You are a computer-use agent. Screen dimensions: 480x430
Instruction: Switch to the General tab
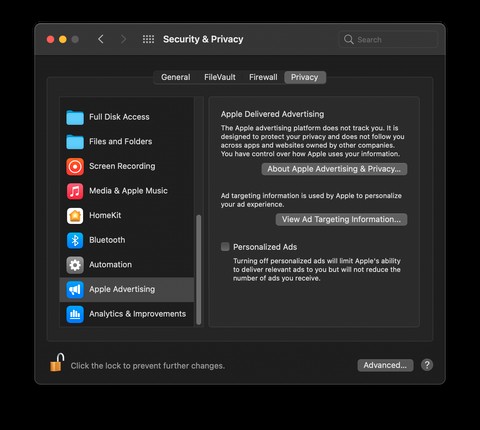(176, 77)
